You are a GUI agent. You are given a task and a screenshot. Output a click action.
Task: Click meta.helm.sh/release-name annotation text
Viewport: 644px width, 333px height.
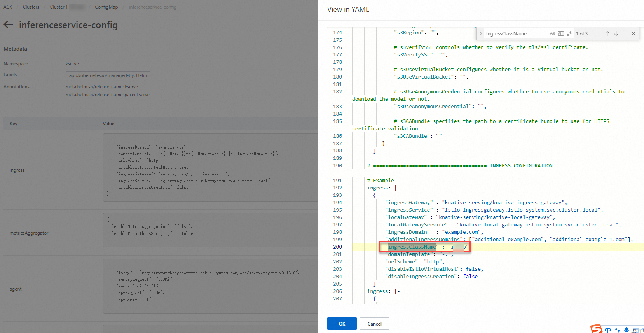tap(102, 87)
